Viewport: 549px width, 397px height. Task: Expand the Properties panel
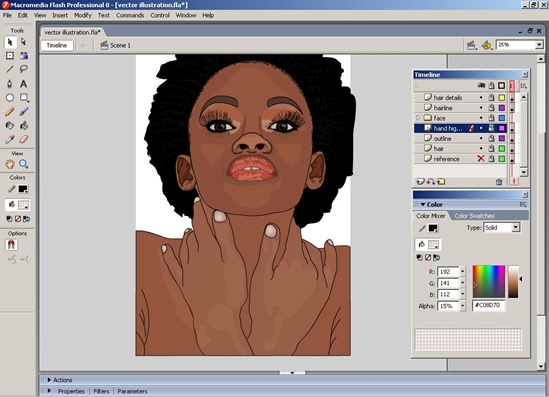49,391
